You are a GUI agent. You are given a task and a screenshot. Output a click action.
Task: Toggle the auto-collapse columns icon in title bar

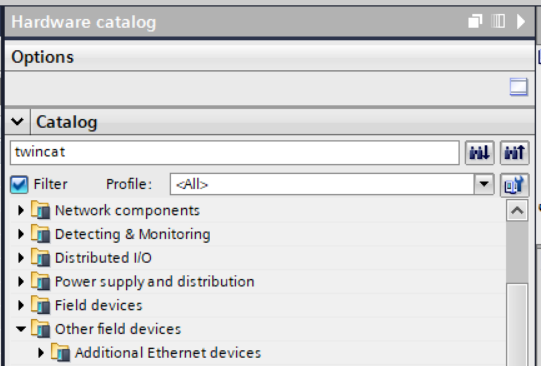[498, 21]
